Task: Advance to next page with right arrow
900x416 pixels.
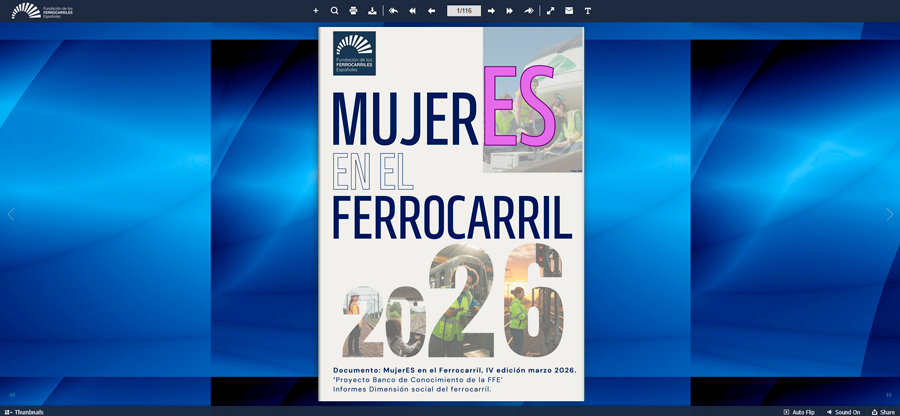Action: tap(491, 11)
